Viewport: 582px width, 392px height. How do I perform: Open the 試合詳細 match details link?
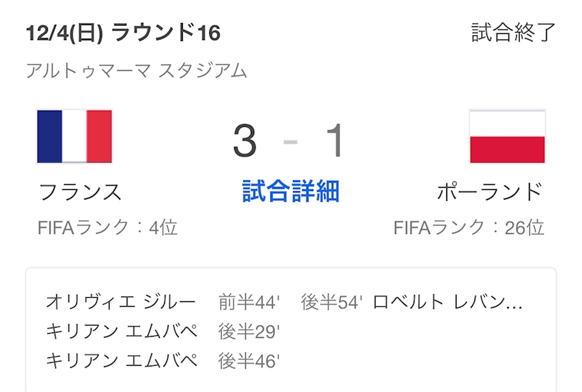(x=290, y=192)
